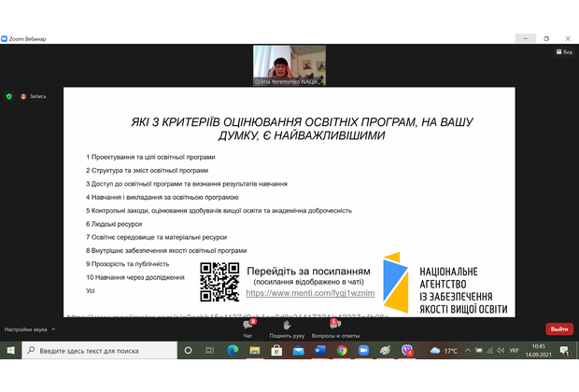579x392 pixels.
Task: Click the green encryption shield icon
Action: click(x=9, y=96)
